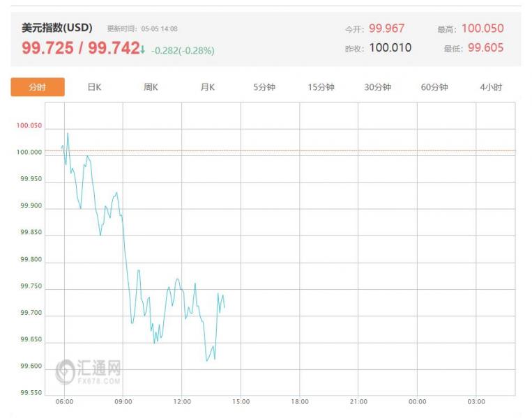This screenshot has width=532, height=418.
Task: Click the current price 99.725 / 99.742
Action: click(x=81, y=48)
